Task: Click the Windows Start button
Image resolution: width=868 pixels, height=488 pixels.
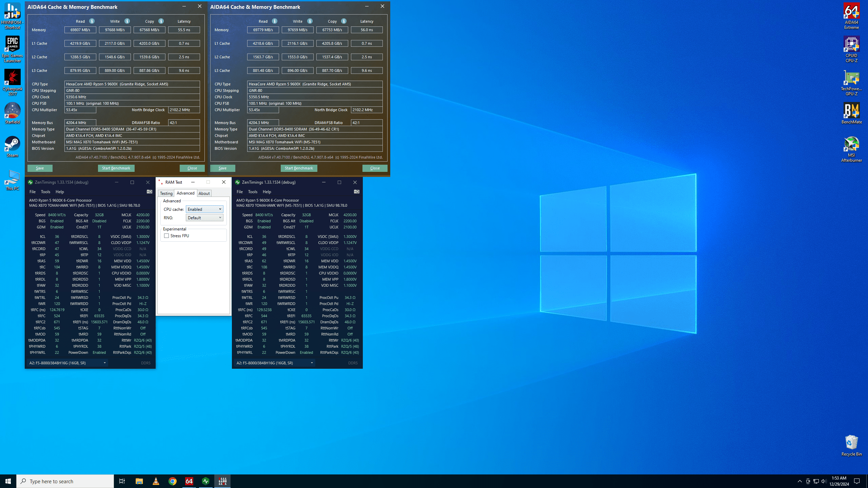Action: pos(8,481)
